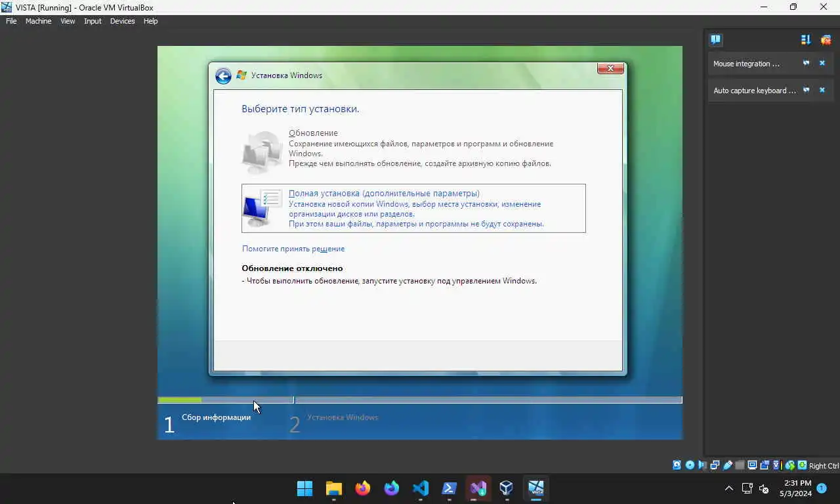Select Полная установка (дополнительные параметры) option

pyautogui.click(x=413, y=208)
